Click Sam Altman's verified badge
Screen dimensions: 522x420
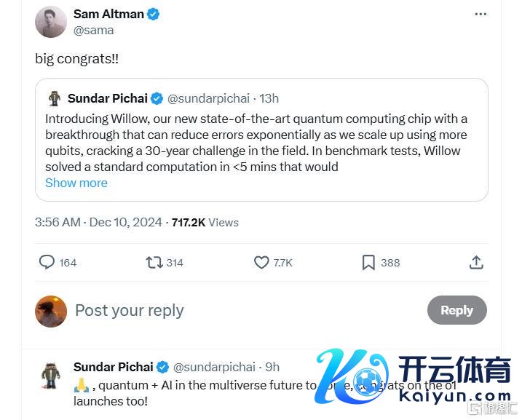[154, 14]
